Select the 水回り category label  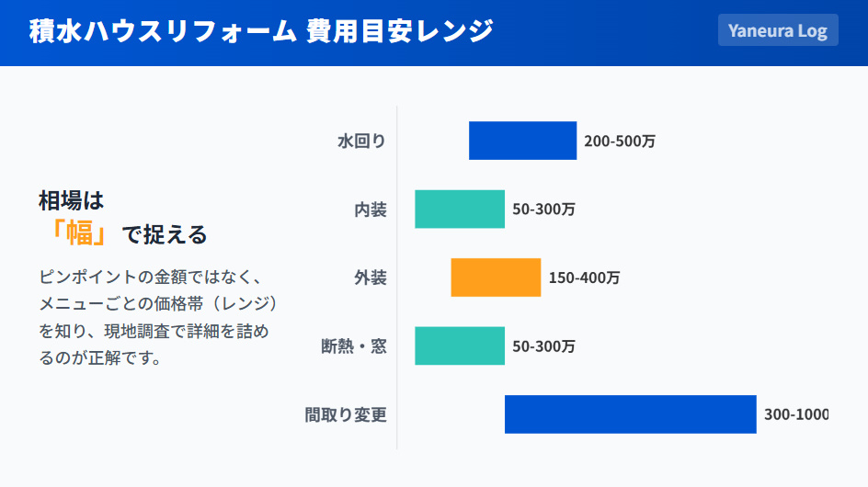(361, 141)
